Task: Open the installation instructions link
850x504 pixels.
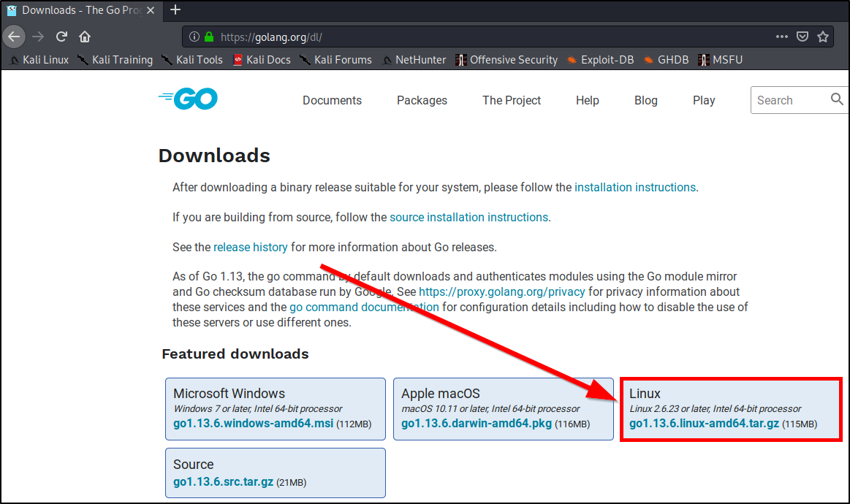Action: [x=634, y=188]
